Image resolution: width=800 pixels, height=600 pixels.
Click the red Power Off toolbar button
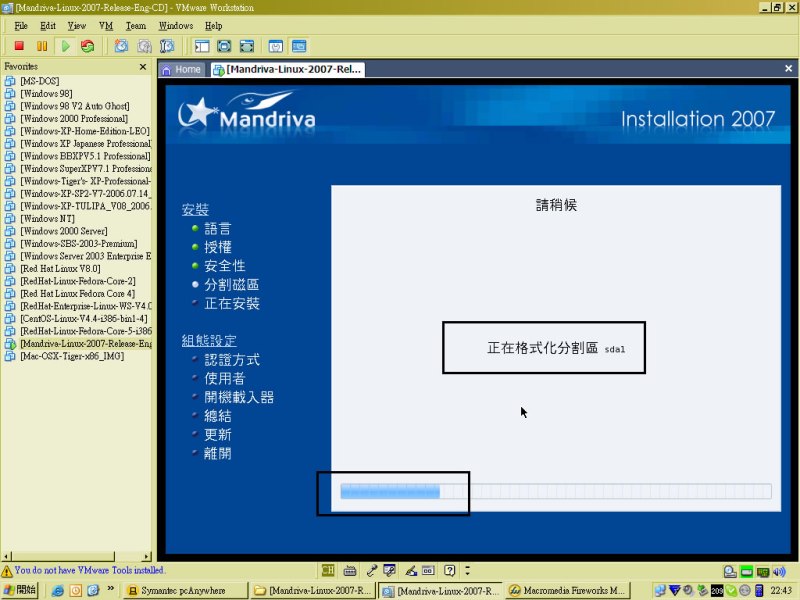[x=19, y=46]
